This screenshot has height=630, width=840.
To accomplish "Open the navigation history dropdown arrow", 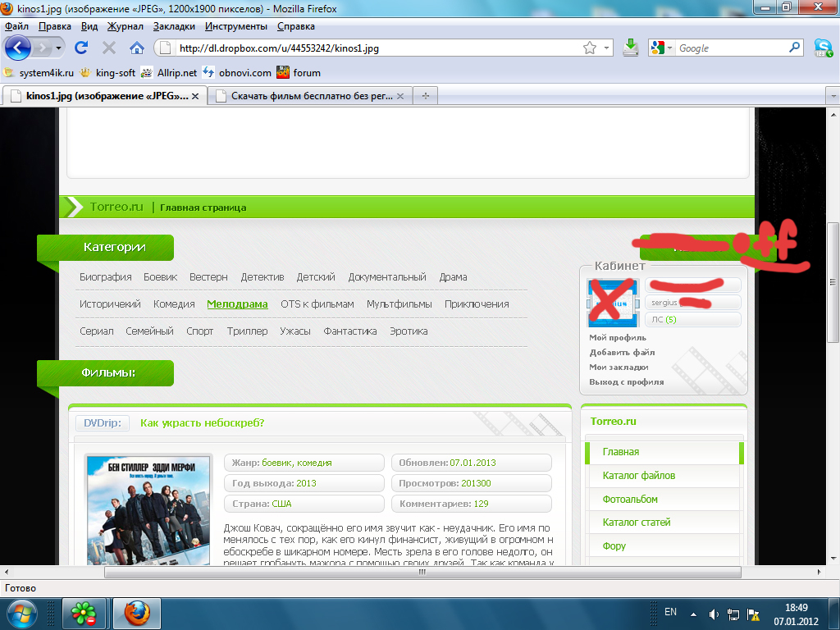I will coord(58,48).
